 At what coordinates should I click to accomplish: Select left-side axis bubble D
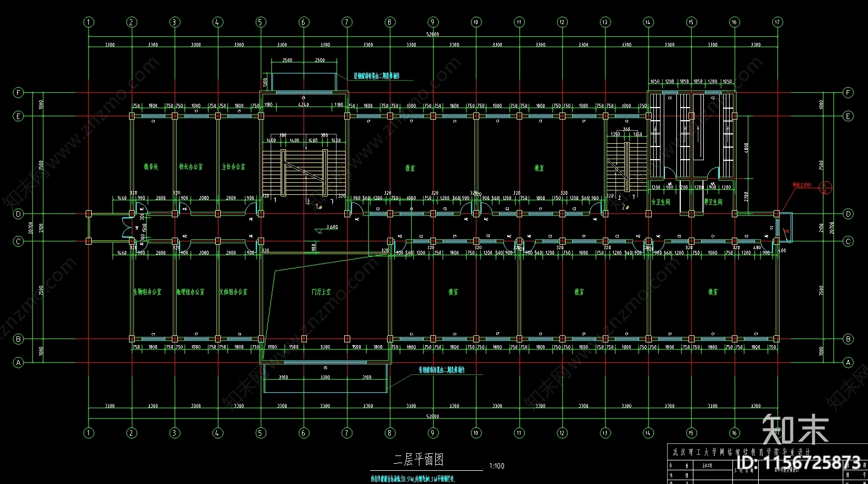click(x=18, y=214)
